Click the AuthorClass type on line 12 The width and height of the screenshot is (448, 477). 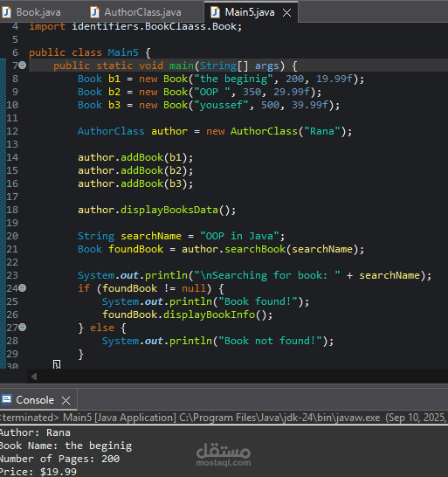pyautogui.click(x=111, y=131)
